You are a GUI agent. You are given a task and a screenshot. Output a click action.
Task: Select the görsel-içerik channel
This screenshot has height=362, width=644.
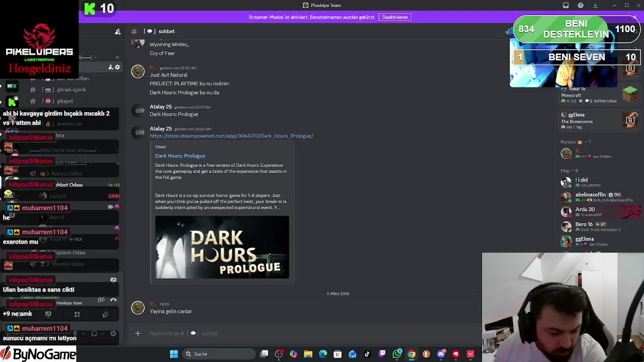[x=71, y=89]
